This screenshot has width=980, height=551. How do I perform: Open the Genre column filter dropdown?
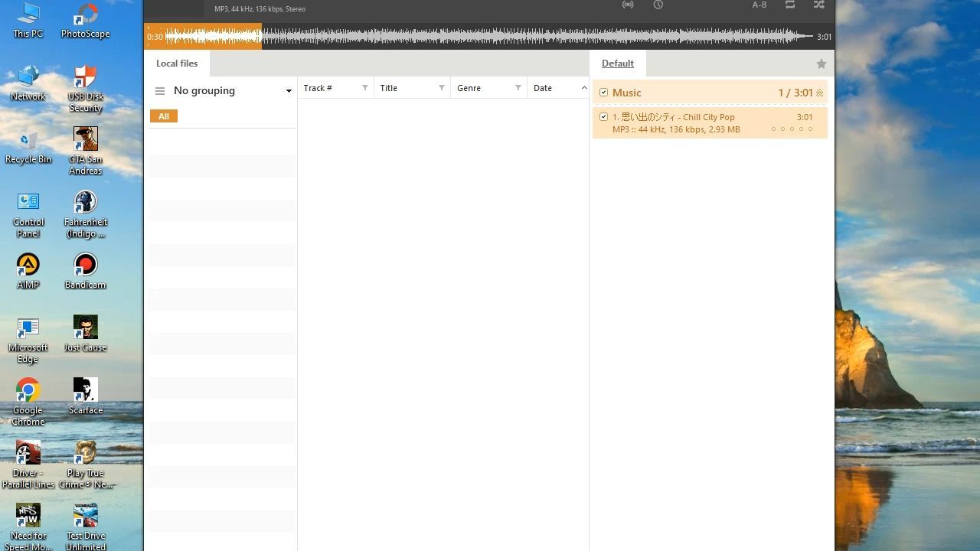click(518, 88)
